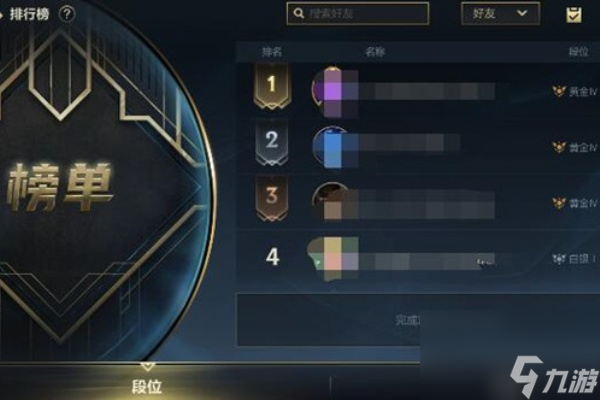Screen dimensions: 600x400
Task: Click the 排名 column header
Action: 272,52
